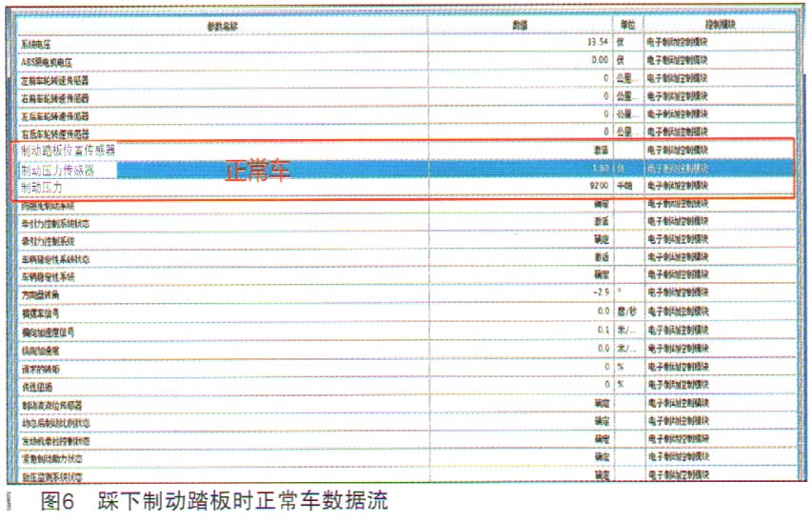Click the 单位 column header

click(x=628, y=24)
